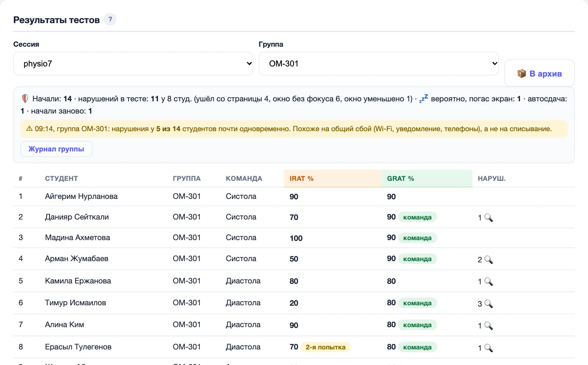
Task: Click the Студент column header
Action: coord(61,178)
